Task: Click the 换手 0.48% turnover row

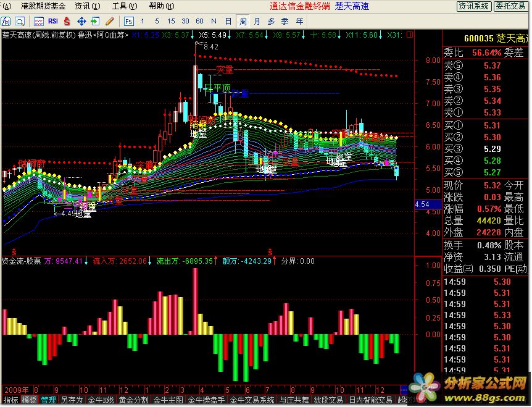Action: click(472, 245)
